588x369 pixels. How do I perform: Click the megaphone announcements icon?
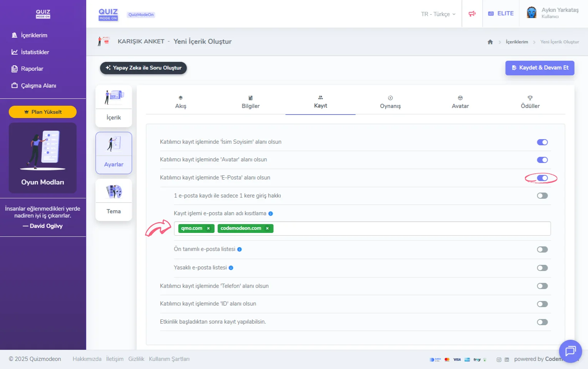click(472, 14)
